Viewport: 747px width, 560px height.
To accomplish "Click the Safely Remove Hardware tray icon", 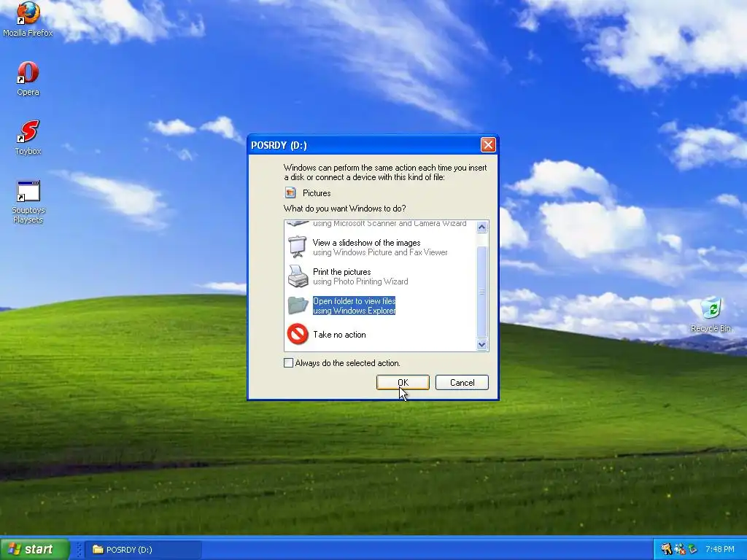I will pyautogui.click(x=692, y=549).
